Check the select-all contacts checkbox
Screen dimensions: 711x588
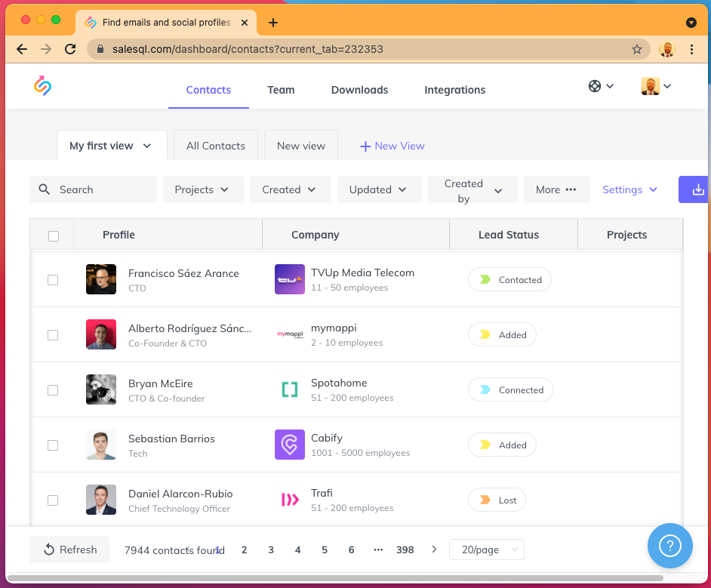point(53,236)
